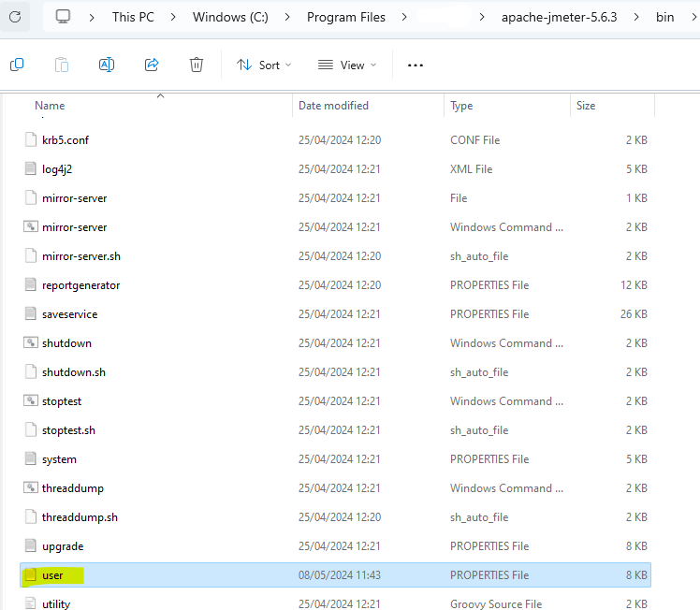Select the stoptest.sh file icon
The height and width of the screenshot is (610, 700).
pos(30,429)
